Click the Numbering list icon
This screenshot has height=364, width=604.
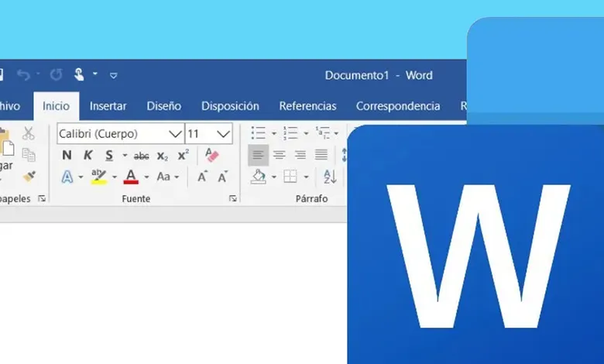coord(290,133)
